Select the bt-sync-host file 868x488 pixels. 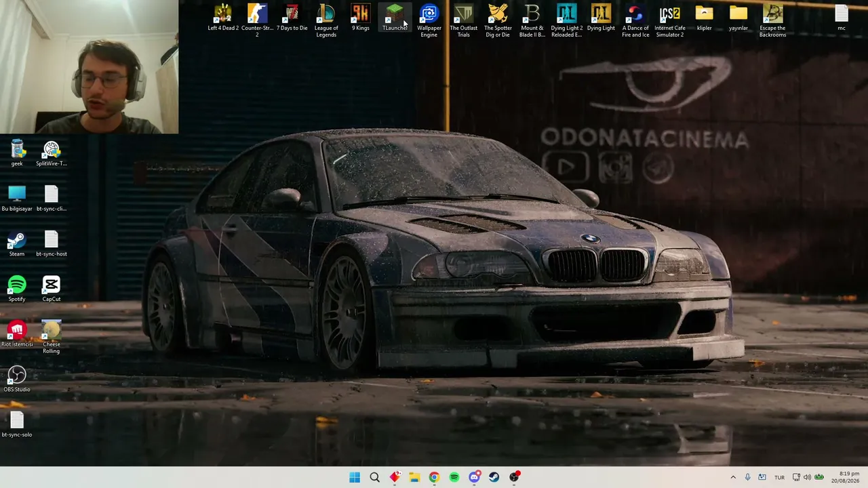point(52,244)
